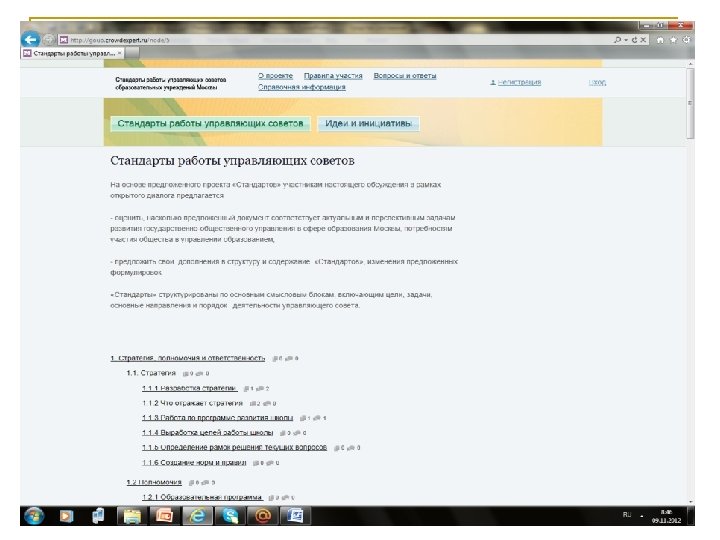
Task: Open '1.1.5 Определение рамок решения текущих вопросов'
Action: pos(235,447)
